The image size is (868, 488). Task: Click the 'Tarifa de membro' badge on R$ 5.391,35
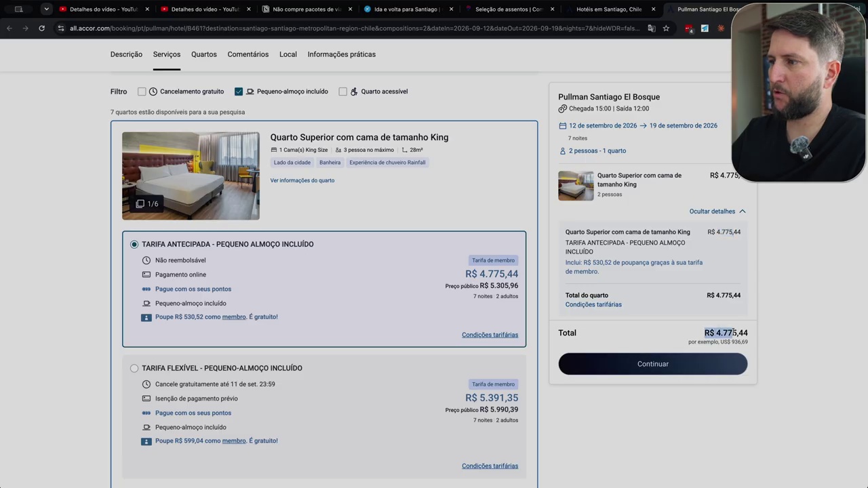pyautogui.click(x=494, y=384)
